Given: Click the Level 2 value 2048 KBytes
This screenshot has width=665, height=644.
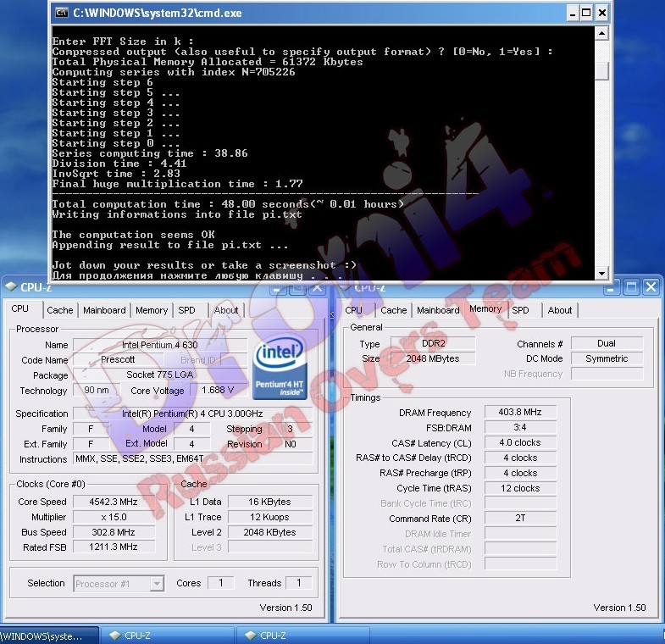Looking at the screenshot, I should tap(269, 532).
